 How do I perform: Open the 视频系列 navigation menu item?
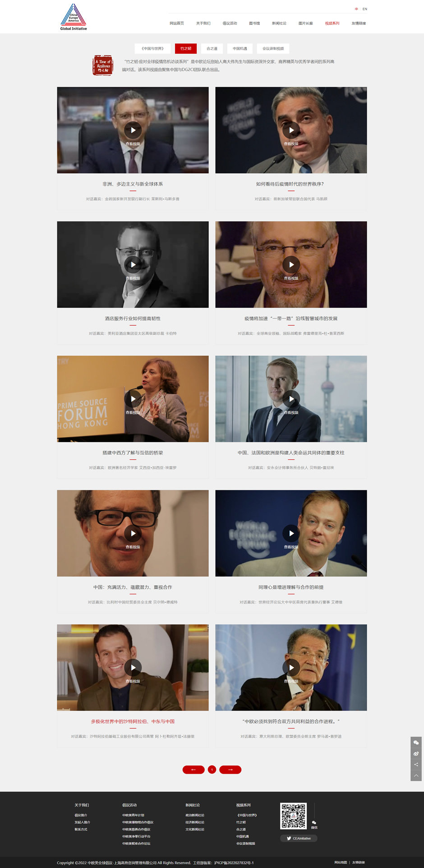[332, 23]
